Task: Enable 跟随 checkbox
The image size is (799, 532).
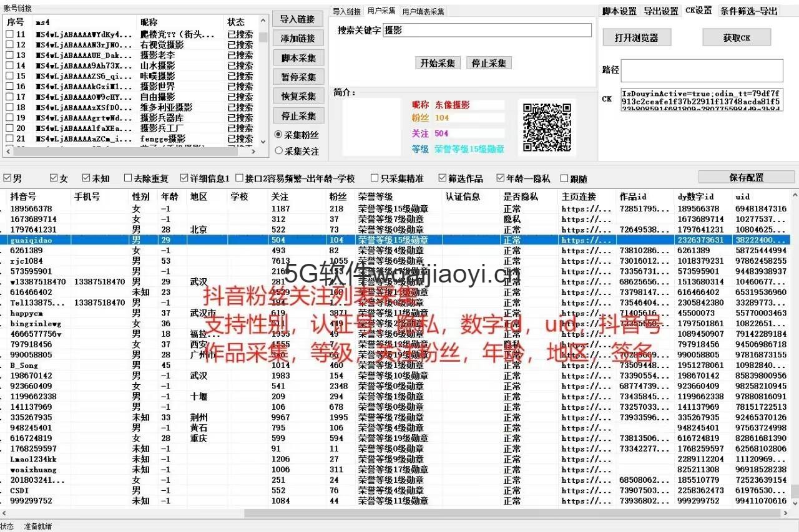Action: [564, 178]
